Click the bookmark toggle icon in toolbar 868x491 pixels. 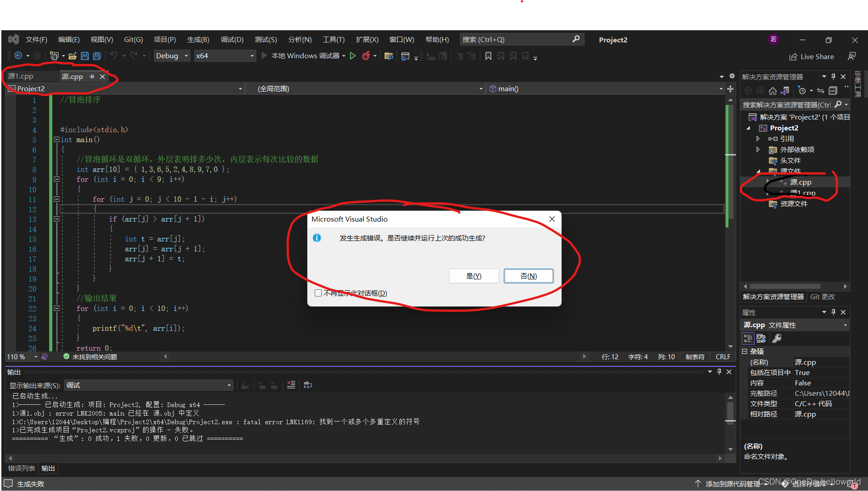(x=488, y=56)
